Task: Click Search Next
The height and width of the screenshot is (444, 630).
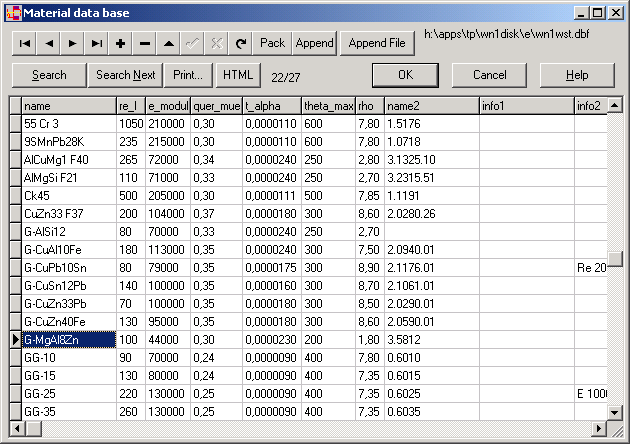Action: click(x=125, y=75)
